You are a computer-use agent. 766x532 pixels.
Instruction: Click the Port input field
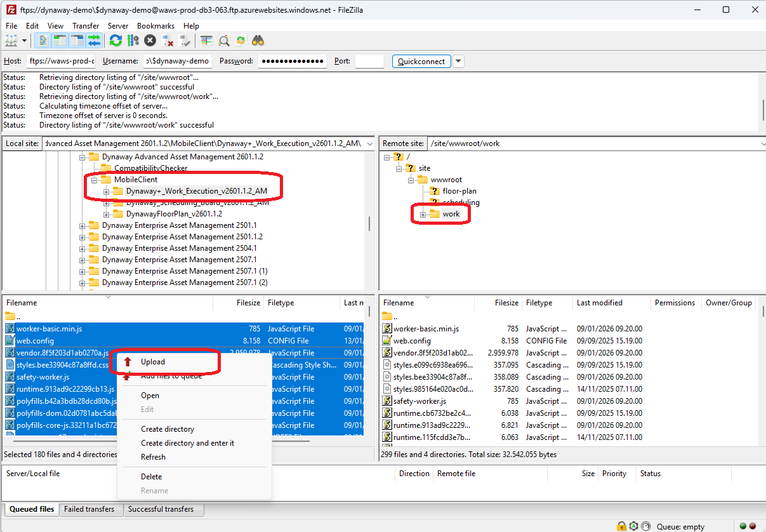369,61
